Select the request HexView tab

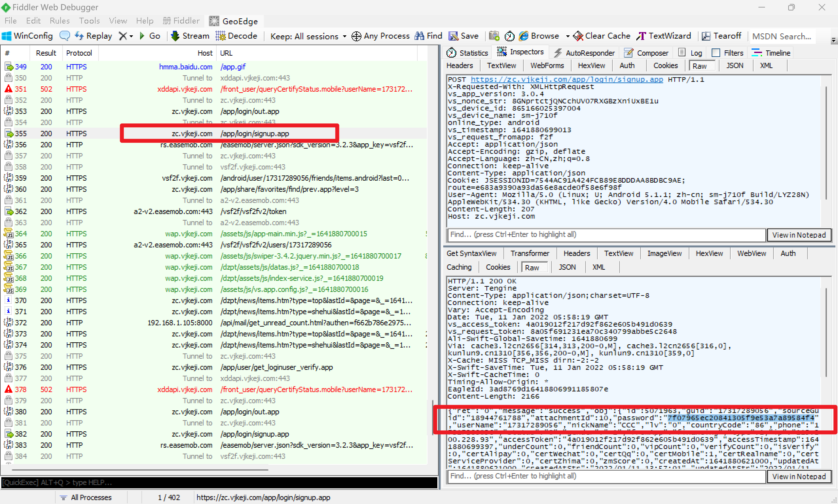coord(592,65)
